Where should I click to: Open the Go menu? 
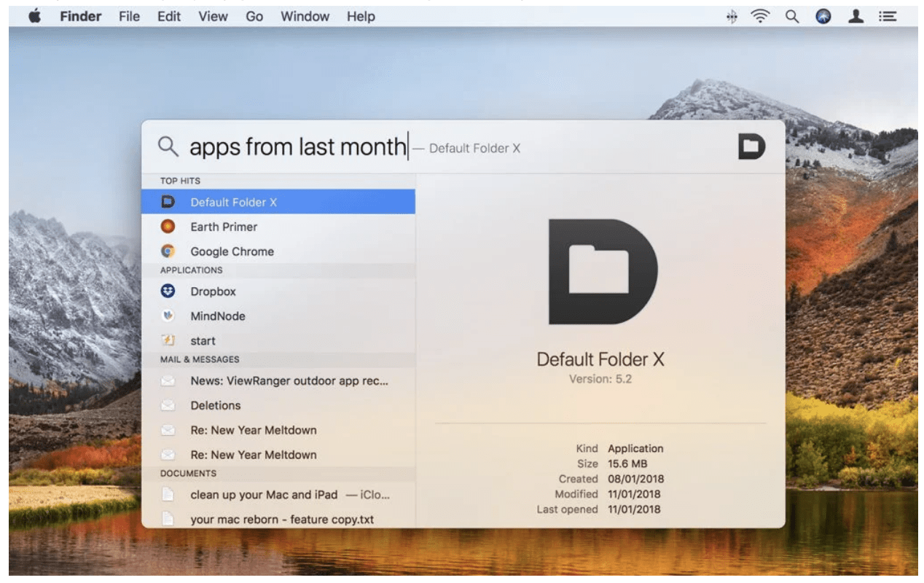pos(254,16)
